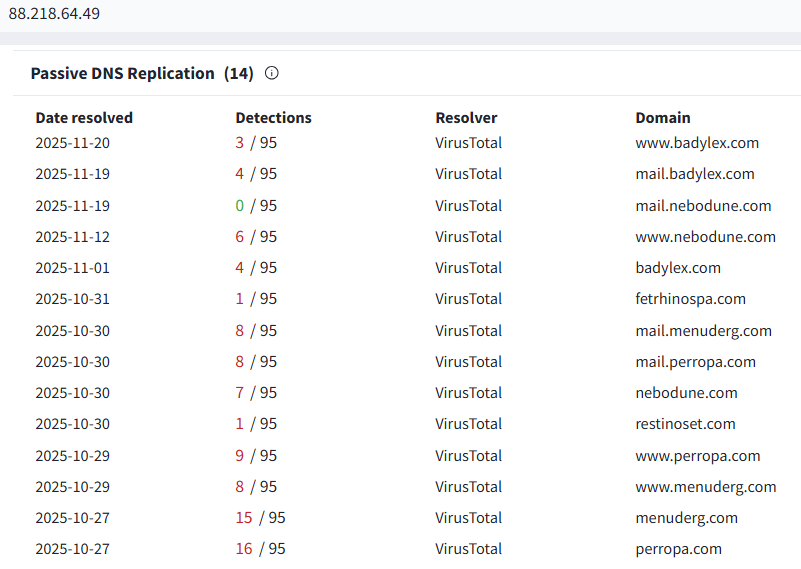Click the 3 / 95 detections value
801x569 pixels.
[256, 143]
